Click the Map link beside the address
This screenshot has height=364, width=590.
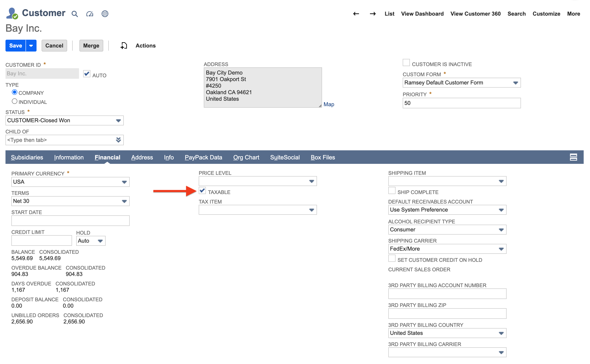click(x=329, y=104)
